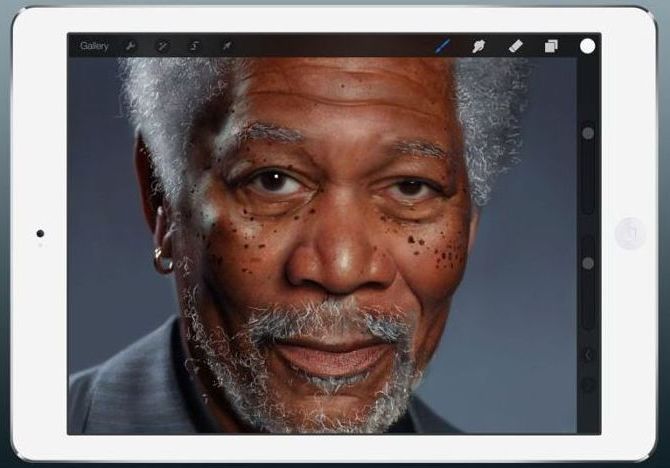Click the brush opacity slider handle
This screenshot has width=670, height=468.
pyautogui.click(x=588, y=263)
